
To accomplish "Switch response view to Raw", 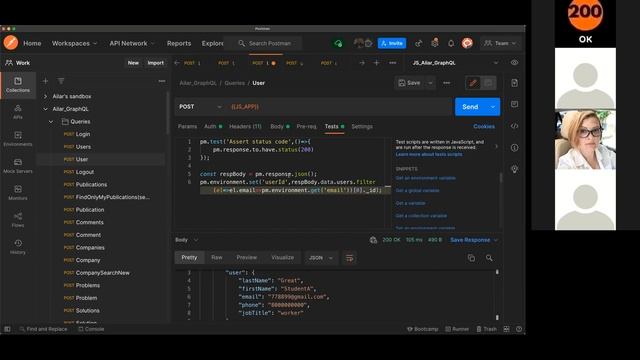I will (x=217, y=258).
